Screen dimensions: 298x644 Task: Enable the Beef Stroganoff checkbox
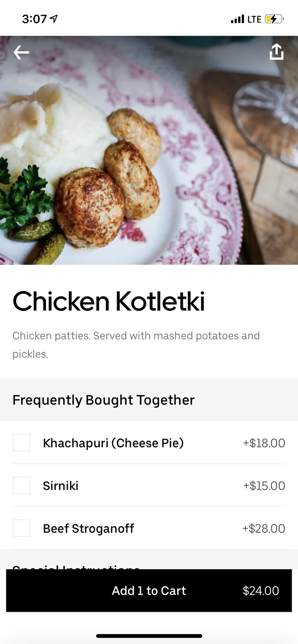pyautogui.click(x=21, y=528)
